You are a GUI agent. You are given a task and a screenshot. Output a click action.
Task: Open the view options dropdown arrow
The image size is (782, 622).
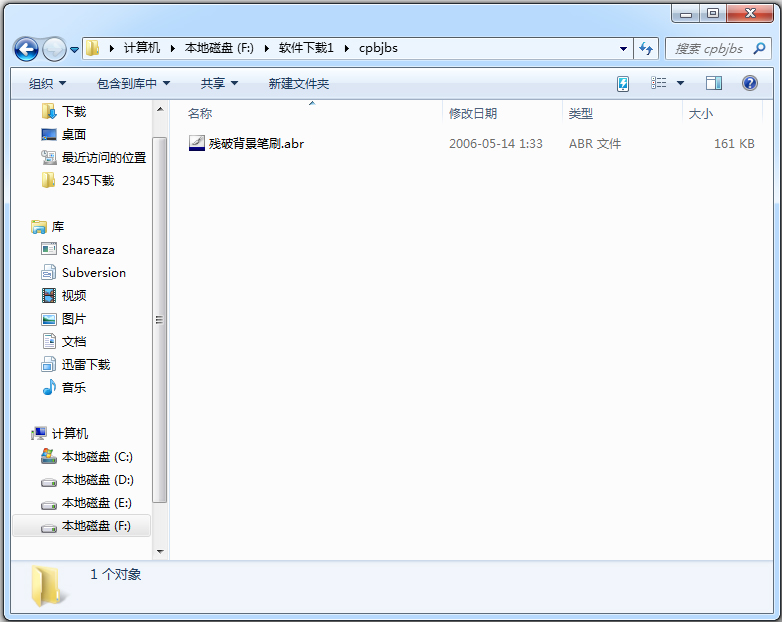[681, 83]
